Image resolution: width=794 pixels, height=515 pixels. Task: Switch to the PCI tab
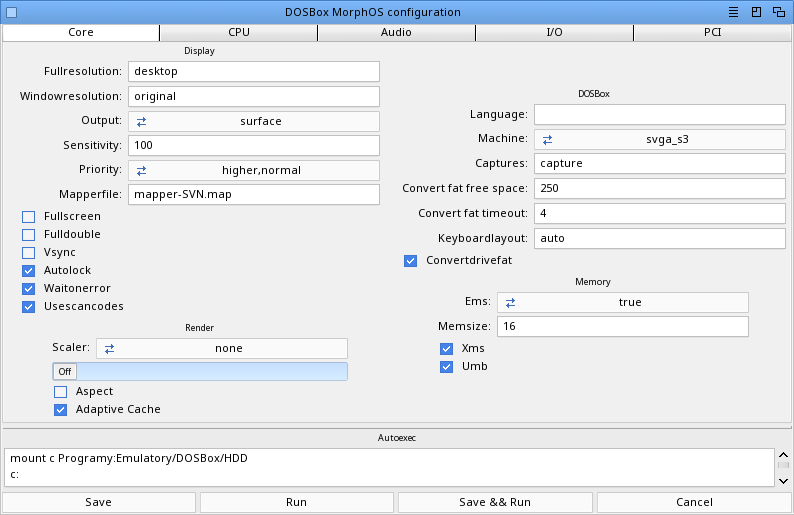click(x=712, y=32)
